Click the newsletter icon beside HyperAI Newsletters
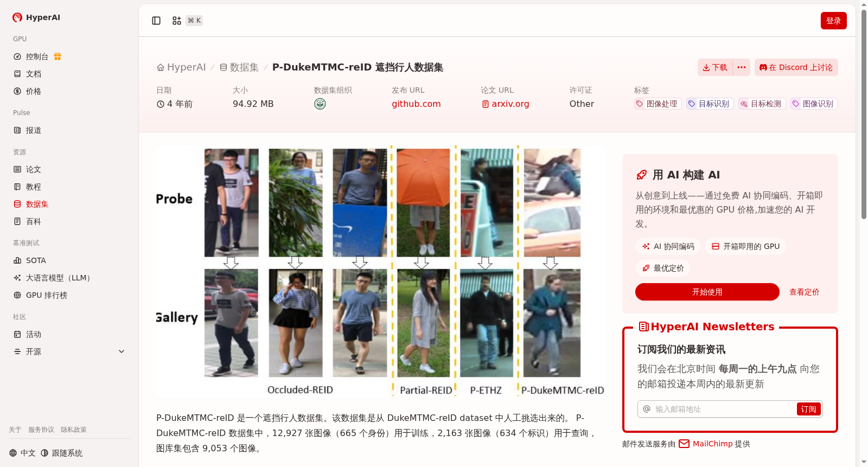Screen dimensions: 868x467 click(x=644, y=327)
